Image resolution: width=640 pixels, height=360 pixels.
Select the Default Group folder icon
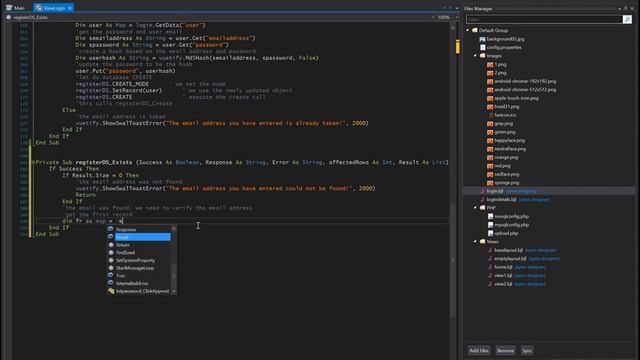coord(475,30)
